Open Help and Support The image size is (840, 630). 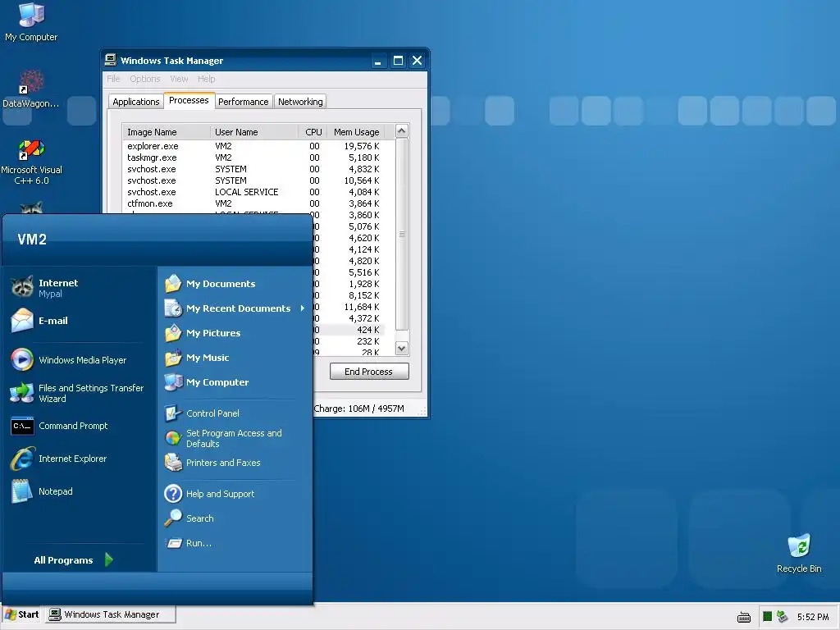(x=209, y=493)
